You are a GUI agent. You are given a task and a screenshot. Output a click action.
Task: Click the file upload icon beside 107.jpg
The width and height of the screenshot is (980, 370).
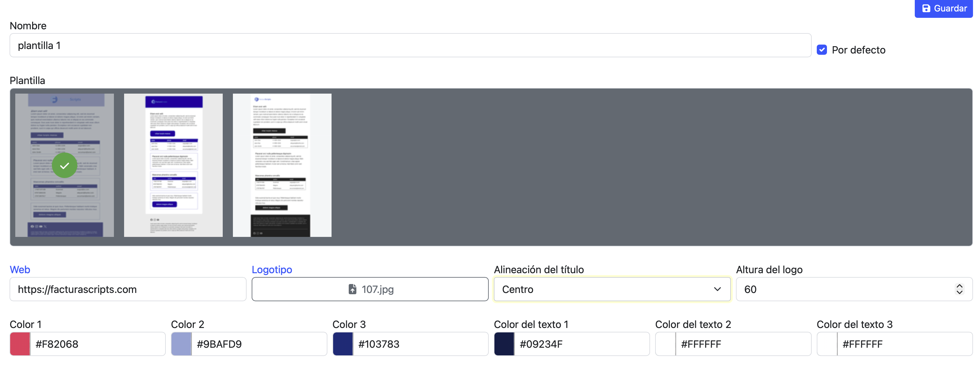(352, 289)
